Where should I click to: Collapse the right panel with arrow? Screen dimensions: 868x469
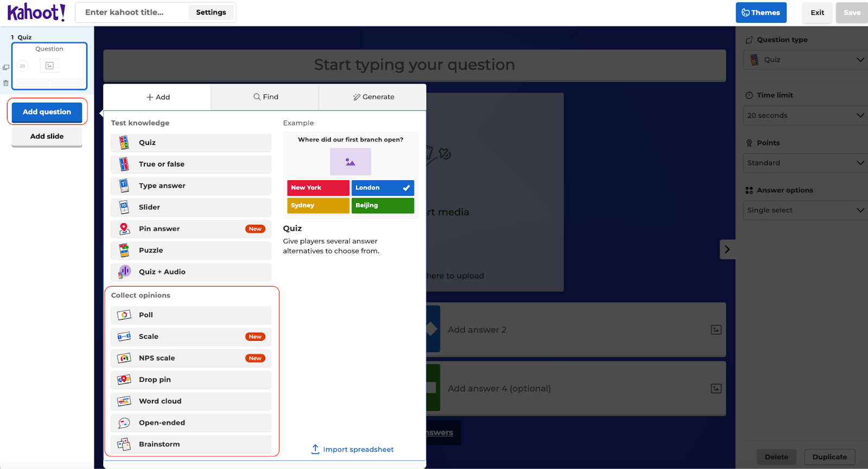pyautogui.click(x=727, y=249)
